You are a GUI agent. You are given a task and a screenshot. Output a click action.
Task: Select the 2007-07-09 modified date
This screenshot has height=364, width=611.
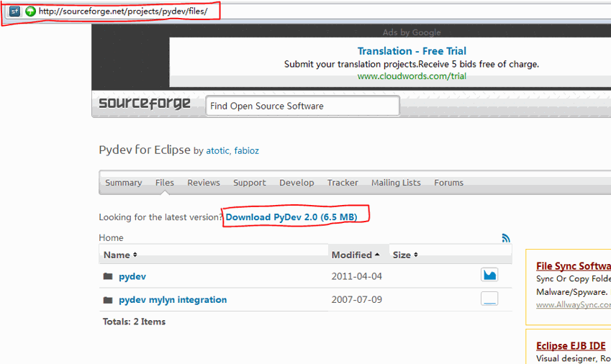[x=356, y=300]
